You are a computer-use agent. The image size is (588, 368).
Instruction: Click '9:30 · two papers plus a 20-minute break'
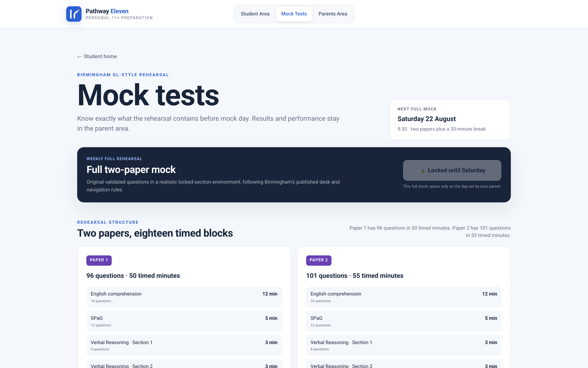click(x=442, y=129)
